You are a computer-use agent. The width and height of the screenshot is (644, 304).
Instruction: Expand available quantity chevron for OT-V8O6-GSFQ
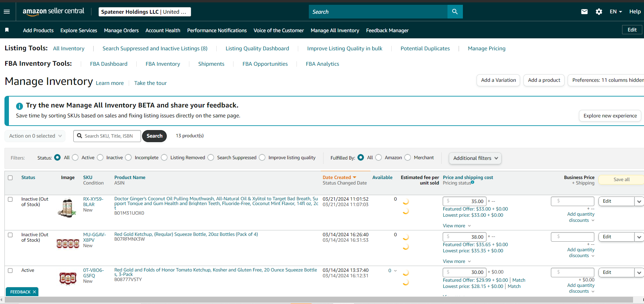[395, 271]
